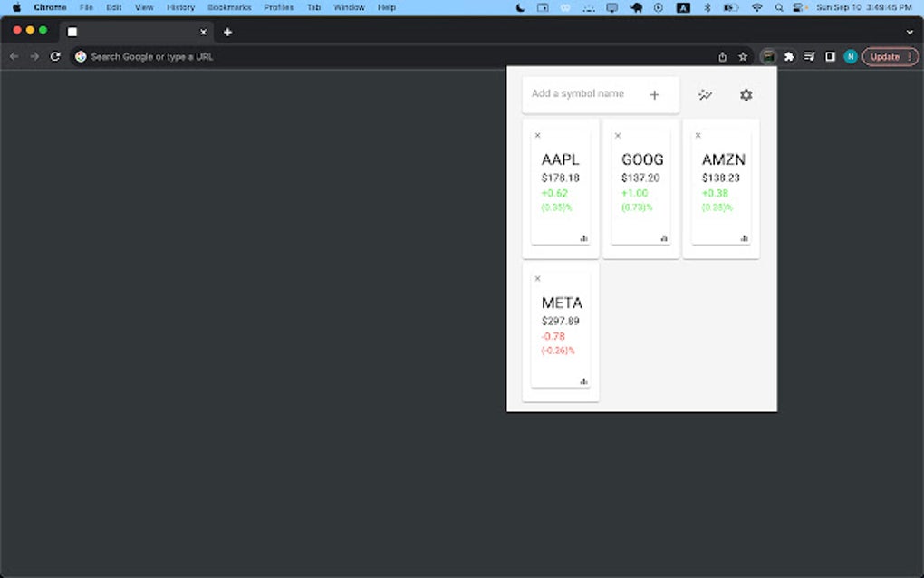Click the $178.18 price value
This screenshot has width=924, height=578.
(561, 178)
